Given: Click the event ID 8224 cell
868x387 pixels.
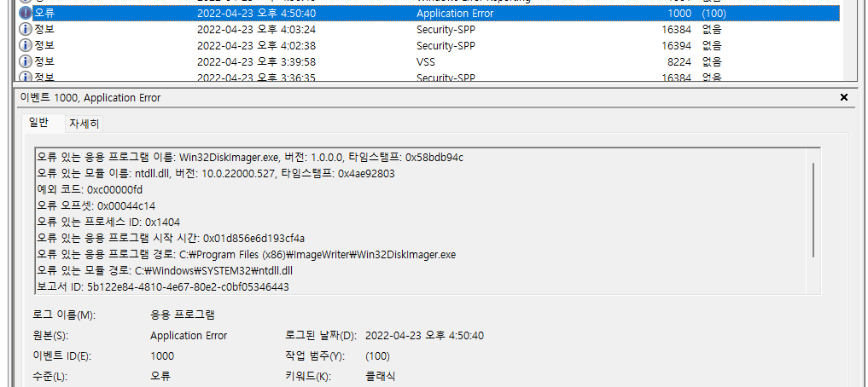Looking at the screenshot, I should coord(679,61).
